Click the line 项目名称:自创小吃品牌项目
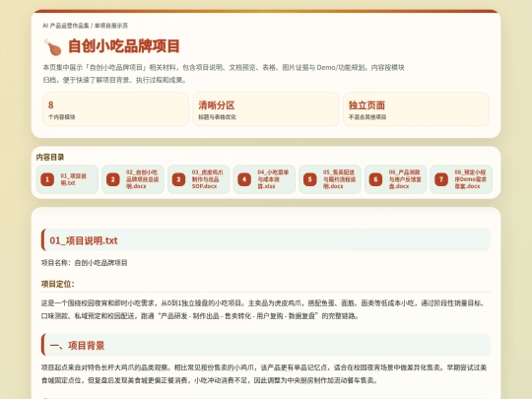Viewport: 532px width, 399px height. click(x=85, y=263)
